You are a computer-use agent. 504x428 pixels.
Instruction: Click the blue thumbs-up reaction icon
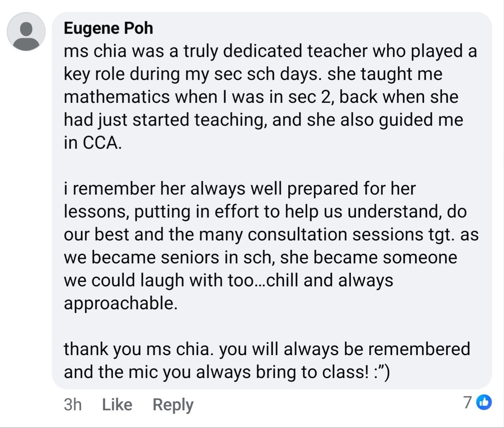pyautogui.click(x=484, y=403)
